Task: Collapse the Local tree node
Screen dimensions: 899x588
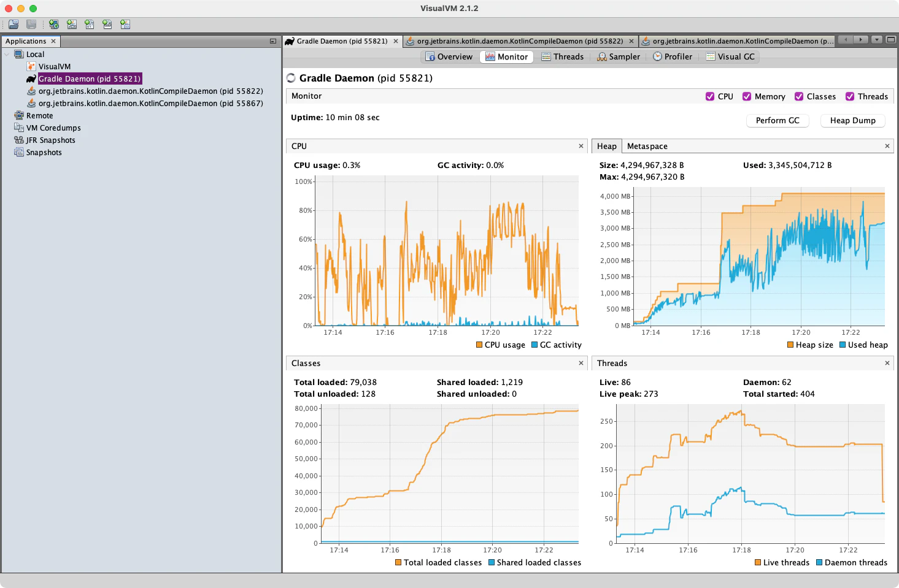Action: 7,54
